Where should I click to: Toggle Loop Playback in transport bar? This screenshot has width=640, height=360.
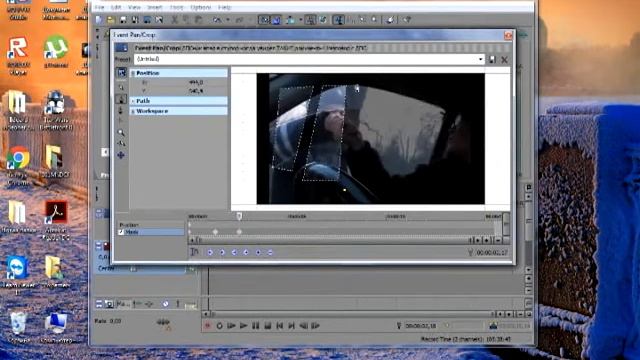[219, 326]
